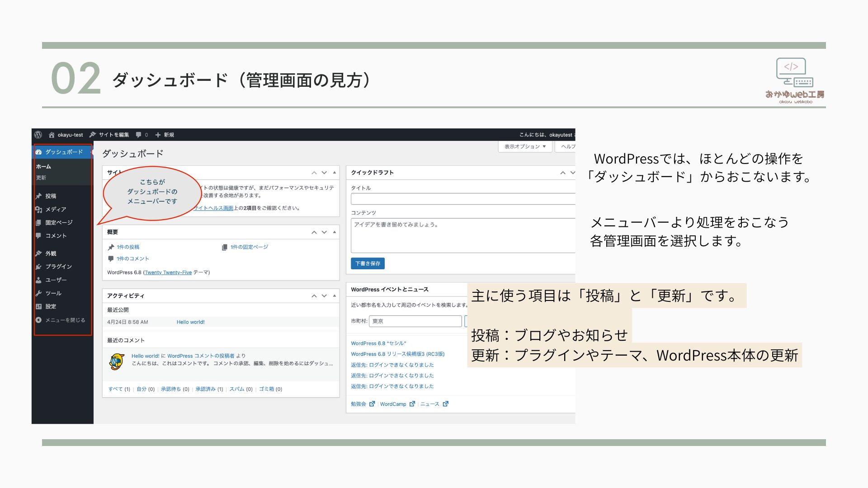Click the WordCamp link
The image size is (868, 488).
tap(393, 404)
